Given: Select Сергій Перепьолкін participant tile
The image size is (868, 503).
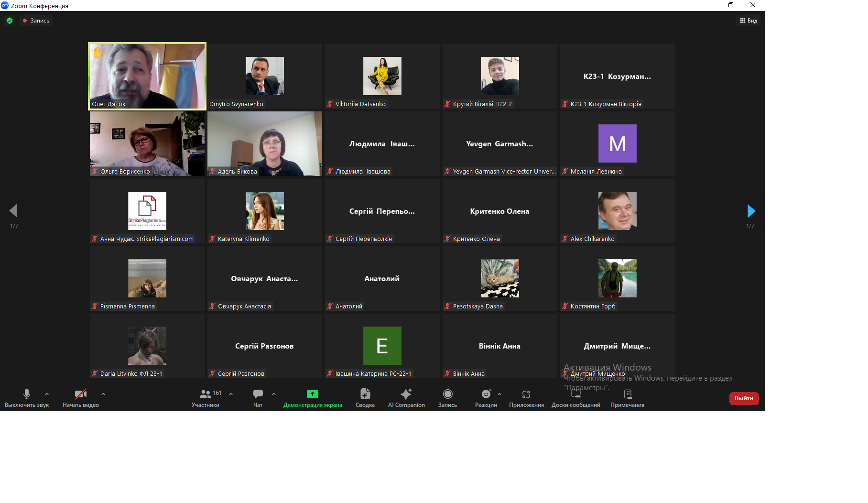Looking at the screenshot, I should 382,211.
